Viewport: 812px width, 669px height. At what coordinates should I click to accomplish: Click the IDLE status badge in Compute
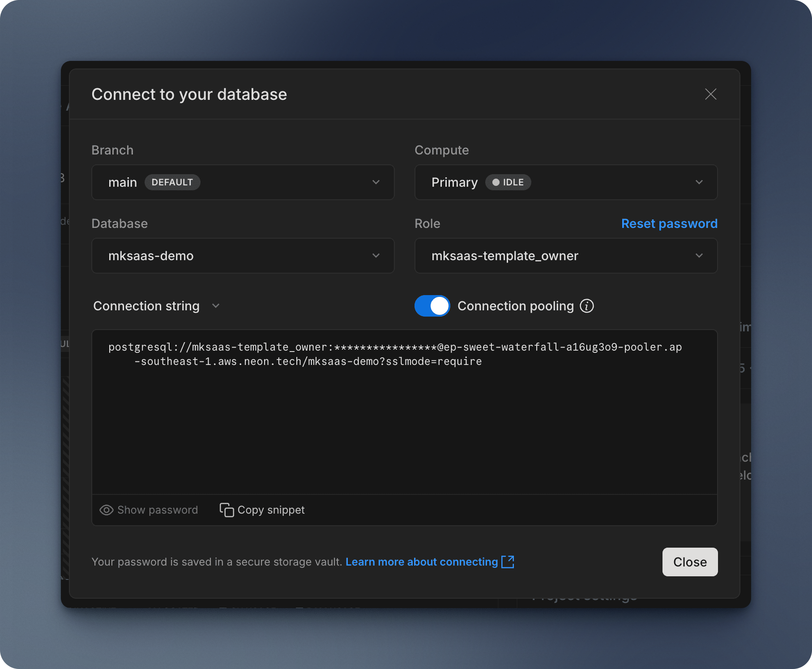508,182
